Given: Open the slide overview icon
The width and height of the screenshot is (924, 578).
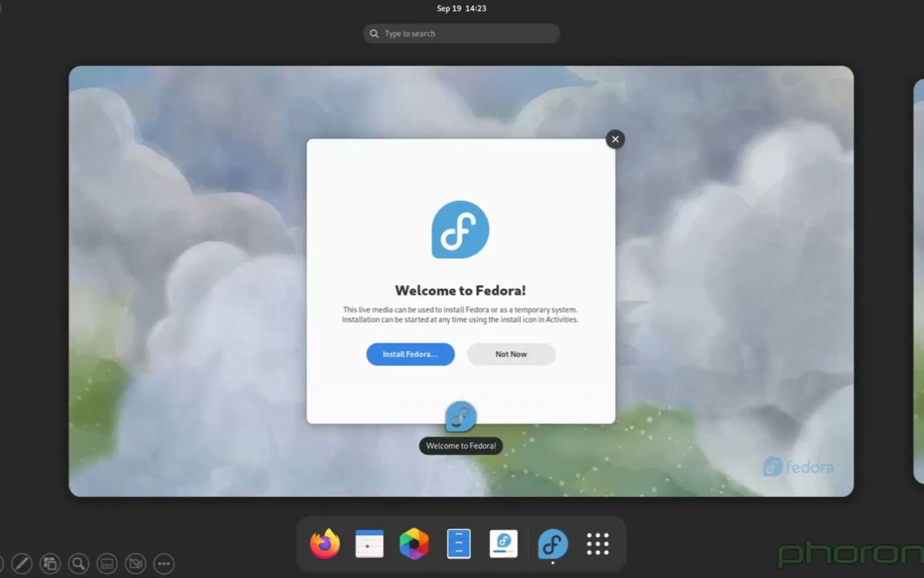Looking at the screenshot, I should pyautogui.click(x=50, y=564).
